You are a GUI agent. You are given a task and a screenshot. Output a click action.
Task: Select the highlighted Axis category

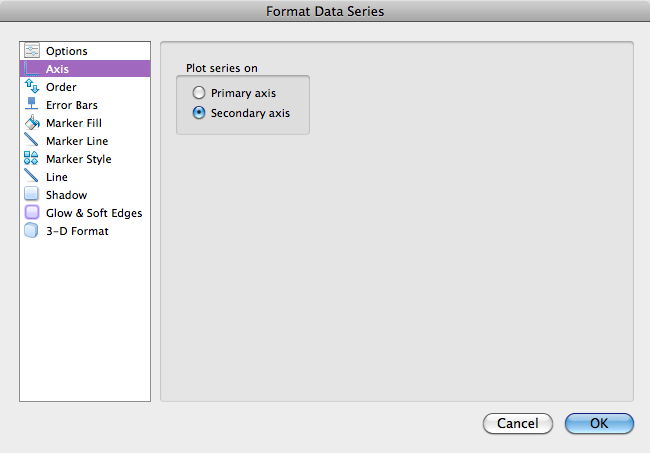click(85, 69)
